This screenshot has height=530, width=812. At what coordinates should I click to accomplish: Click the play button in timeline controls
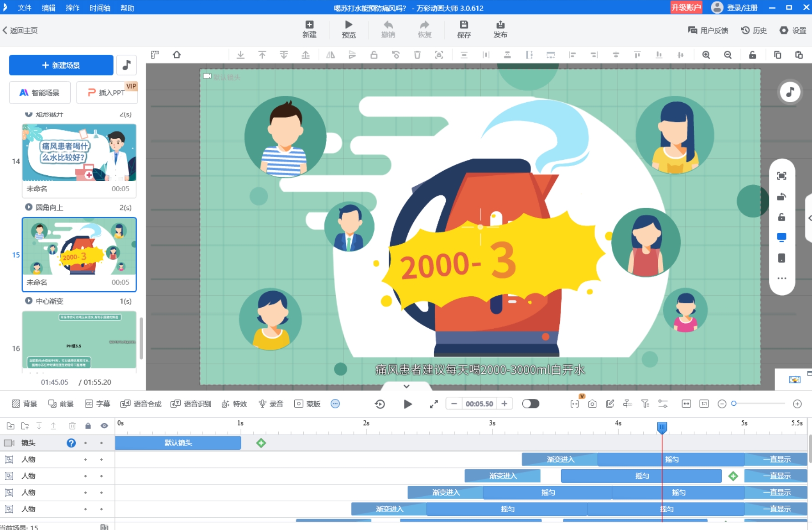pos(408,404)
